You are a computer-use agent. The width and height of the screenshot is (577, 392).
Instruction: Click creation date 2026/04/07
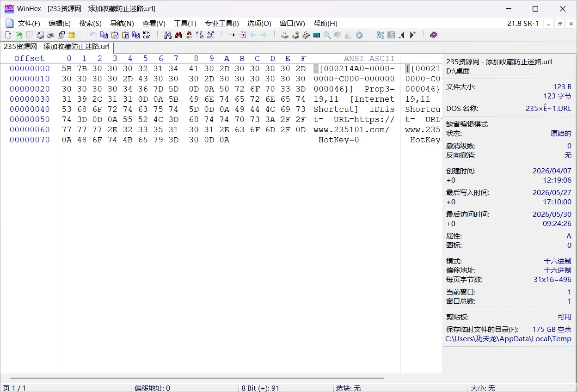tap(552, 171)
